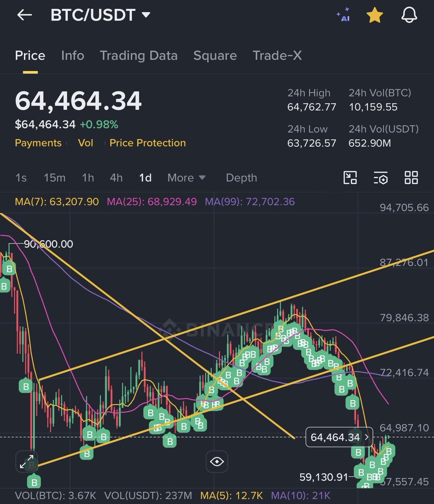Select the 1h chart interval

click(88, 178)
